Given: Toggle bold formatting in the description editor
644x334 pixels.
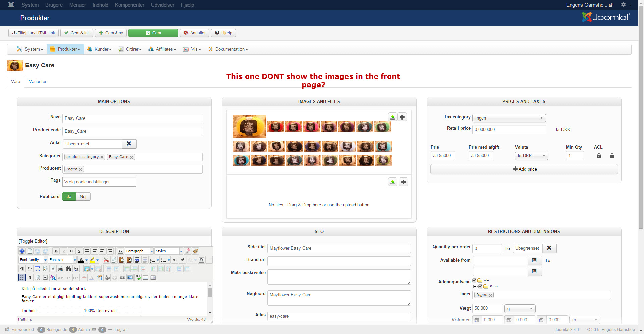Looking at the screenshot, I should [x=56, y=251].
